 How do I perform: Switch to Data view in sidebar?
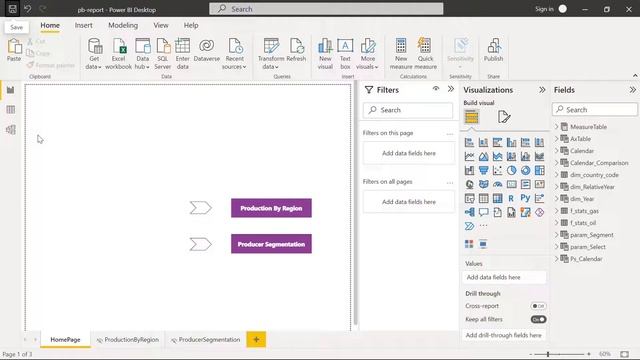(x=11, y=109)
